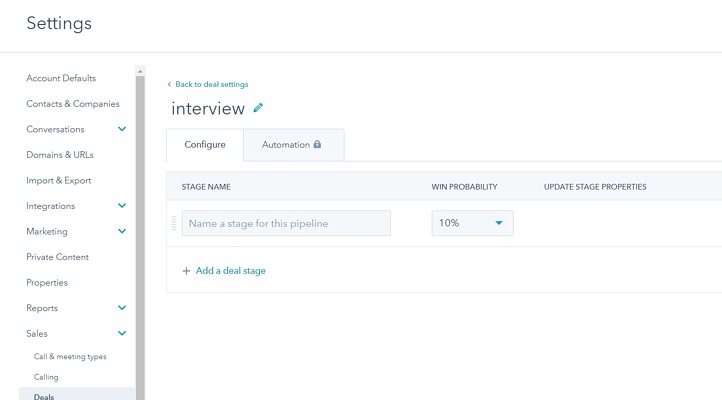Viewport: 722px width, 400px height.
Task: Expand the Conversations menu chevron
Action: coord(122,129)
